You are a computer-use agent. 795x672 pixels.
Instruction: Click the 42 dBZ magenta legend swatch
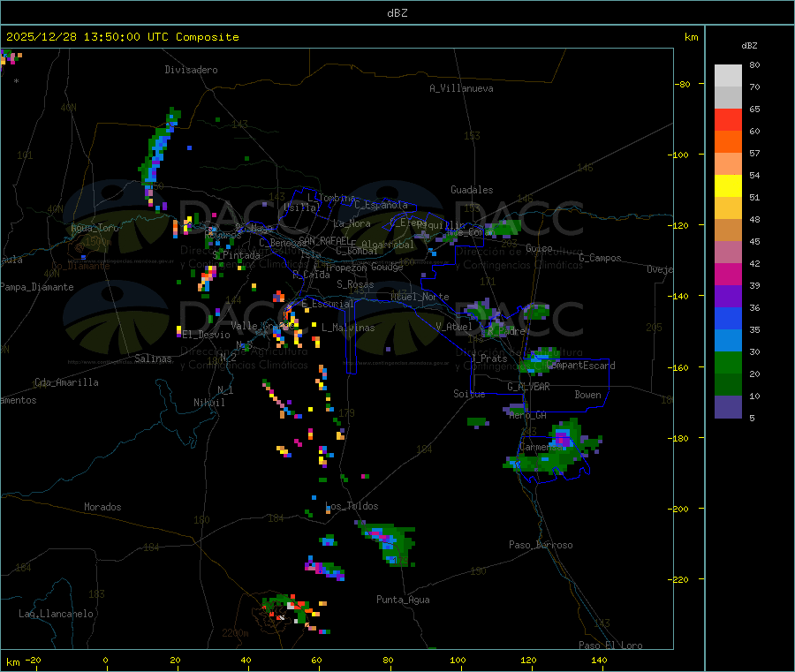(x=728, y=274)
